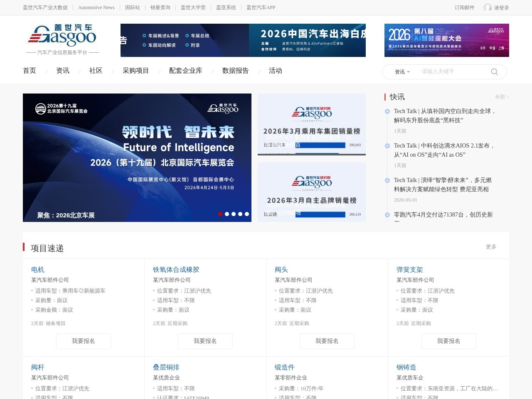Click the Gasgoo logo
Viewport: 532px width, 399px height.
pos(62,36)
